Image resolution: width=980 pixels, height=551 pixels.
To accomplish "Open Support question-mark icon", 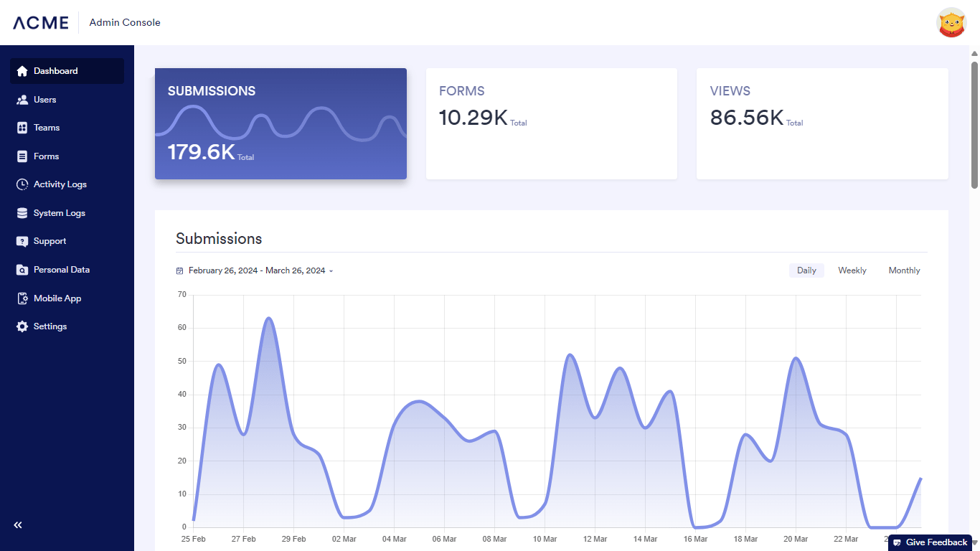I will pyautogui.click(x=22, y=241).
